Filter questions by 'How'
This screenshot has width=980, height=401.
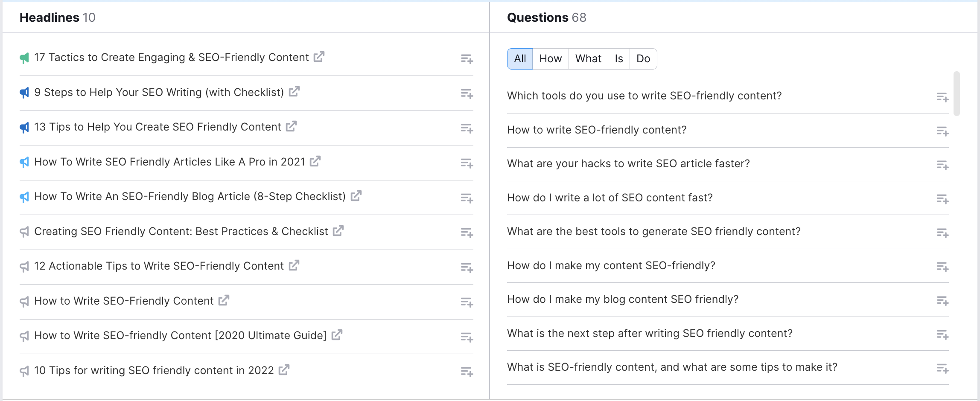(x=551, y=58)
